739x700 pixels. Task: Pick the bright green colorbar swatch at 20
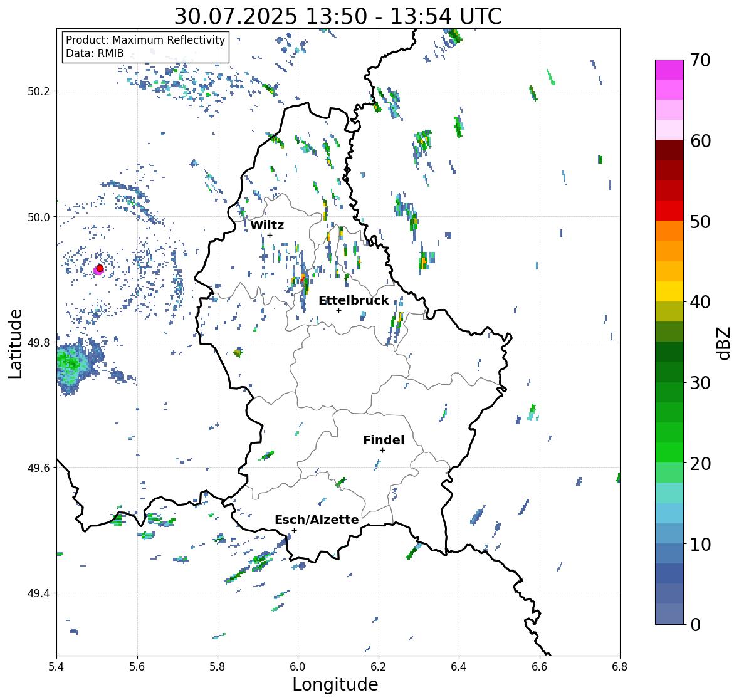click(669, 453)
